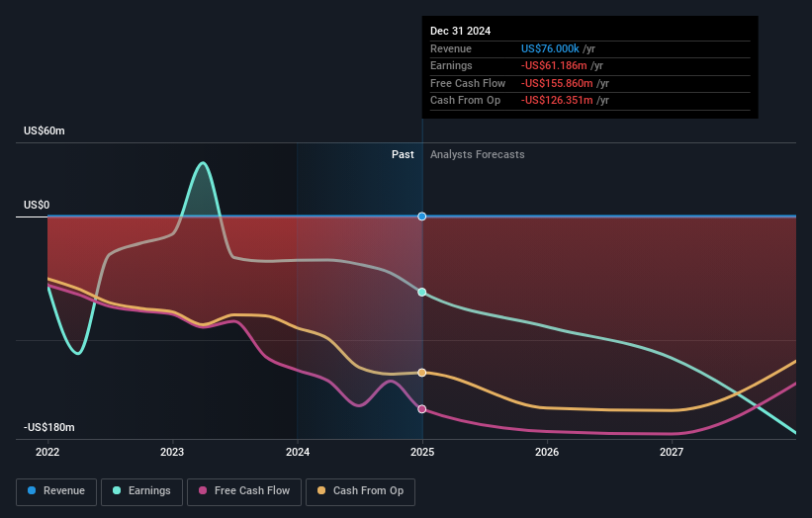Click the 2024 x-axis label
812x518 pixels.
298,452
